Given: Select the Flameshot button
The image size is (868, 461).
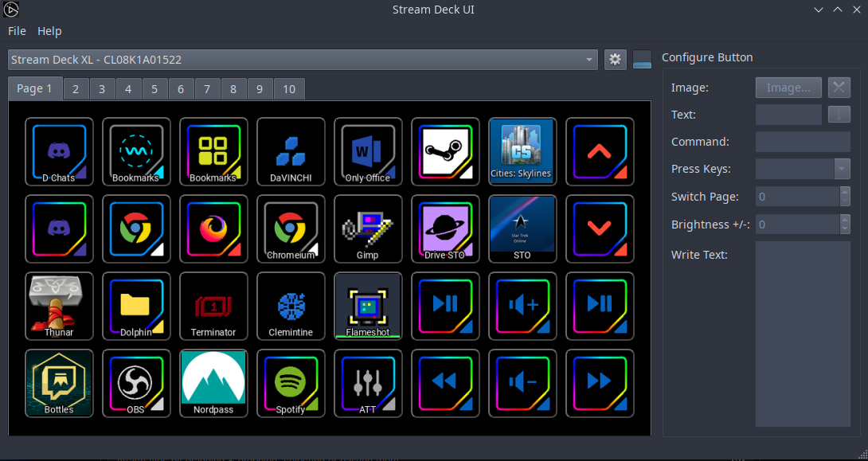Looking at the screenshot, I should (x=368, y=306).
